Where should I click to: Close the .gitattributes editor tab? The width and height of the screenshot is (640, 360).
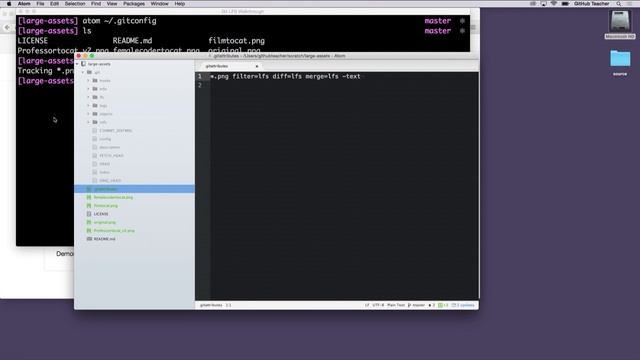coord(257,66)
